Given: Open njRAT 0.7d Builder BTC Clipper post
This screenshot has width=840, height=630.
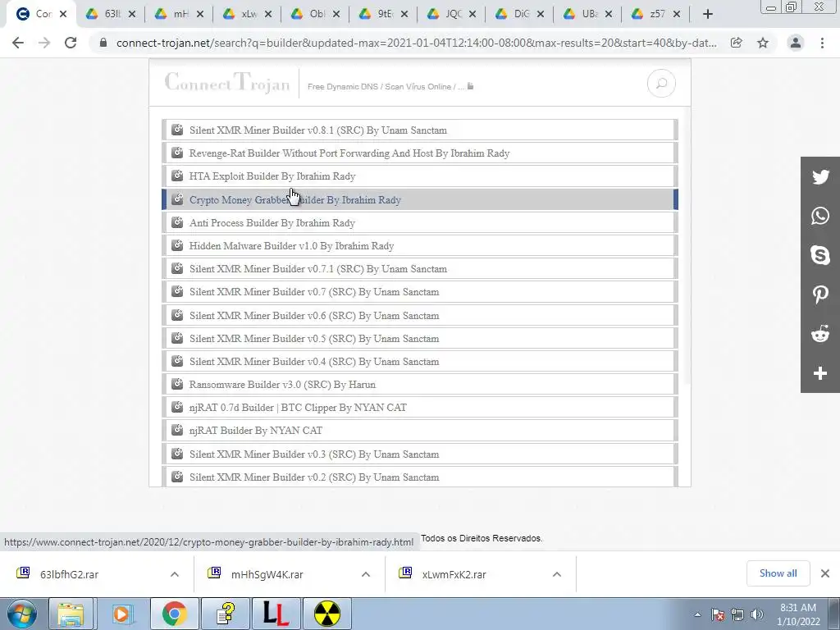Looking at the screenshot, I should pos(420,408).
